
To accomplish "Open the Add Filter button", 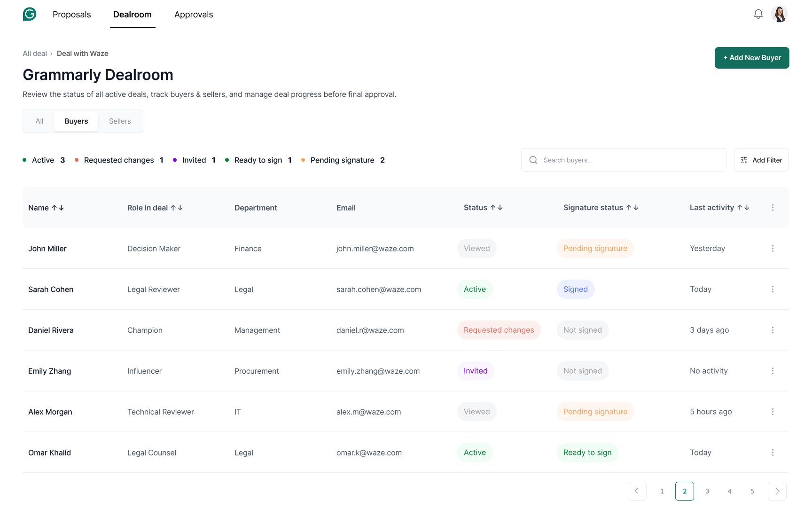I will pos(761,160).
